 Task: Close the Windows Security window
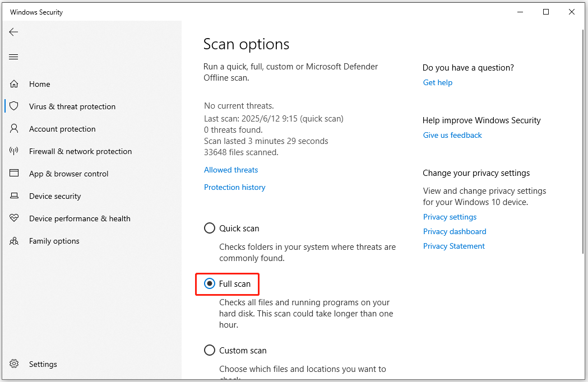click(x=572, y=12)
